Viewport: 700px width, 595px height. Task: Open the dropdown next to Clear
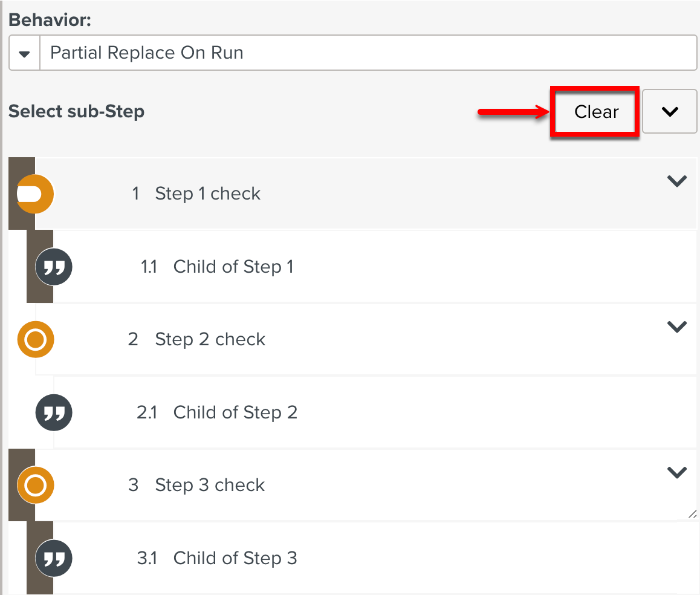coord(669,112)
